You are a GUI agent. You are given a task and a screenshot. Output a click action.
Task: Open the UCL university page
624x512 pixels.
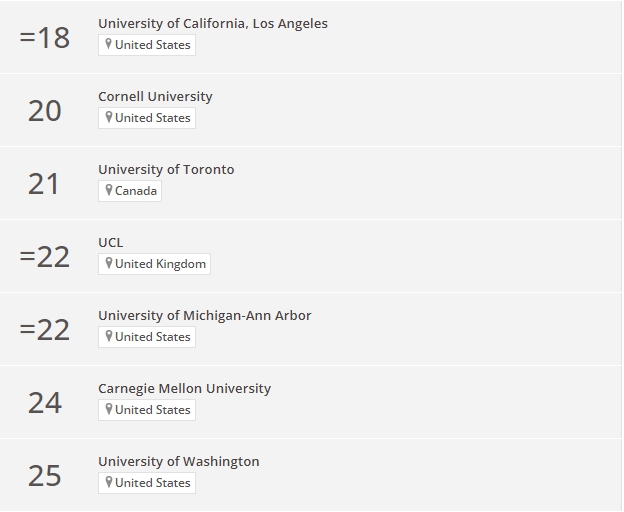[111, 242]
